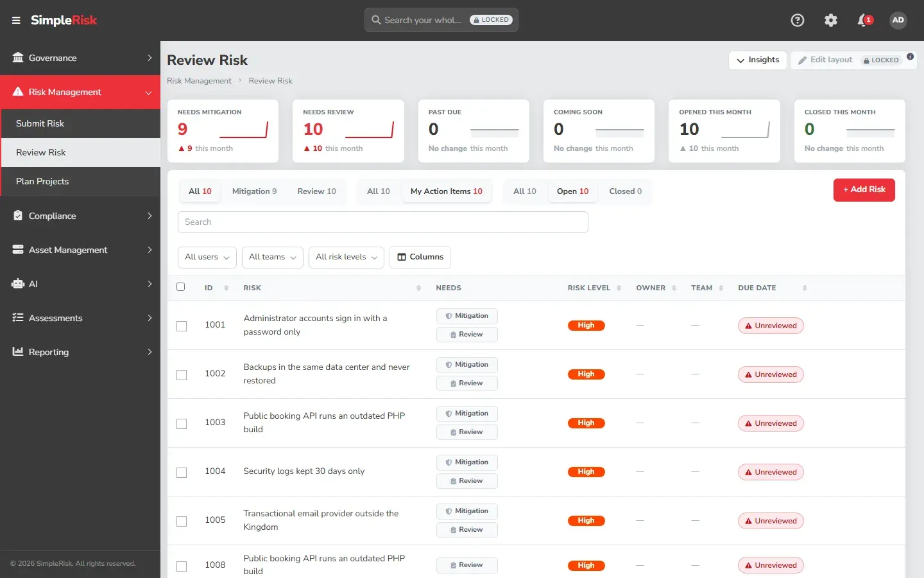The width and height of the screenshot is (924, 578).
Task: Sort by Due Date column arrows
Action: point(805,288)
